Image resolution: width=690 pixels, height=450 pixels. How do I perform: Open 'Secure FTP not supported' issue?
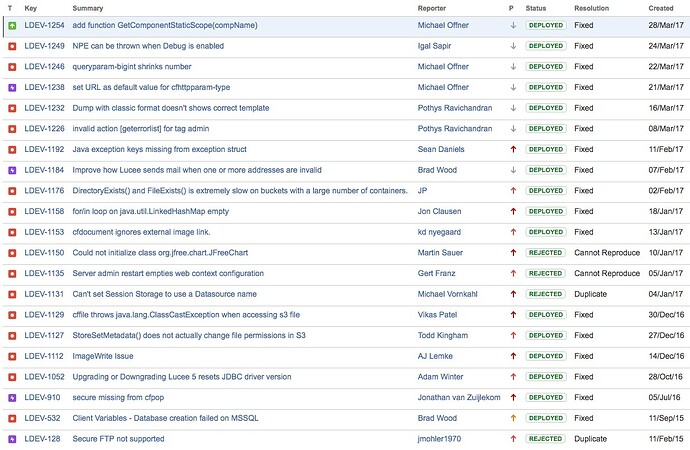(x=118, y=439)
